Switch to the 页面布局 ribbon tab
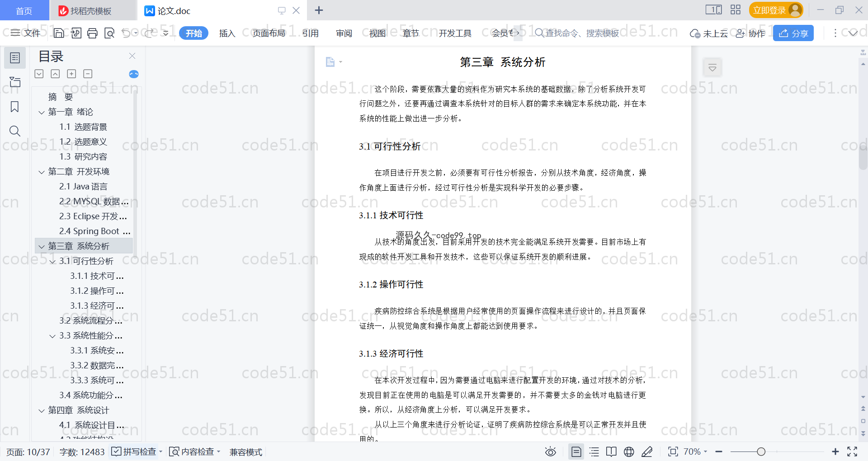The height and width of the screenshot is (461, 868). tap(269, 33)
